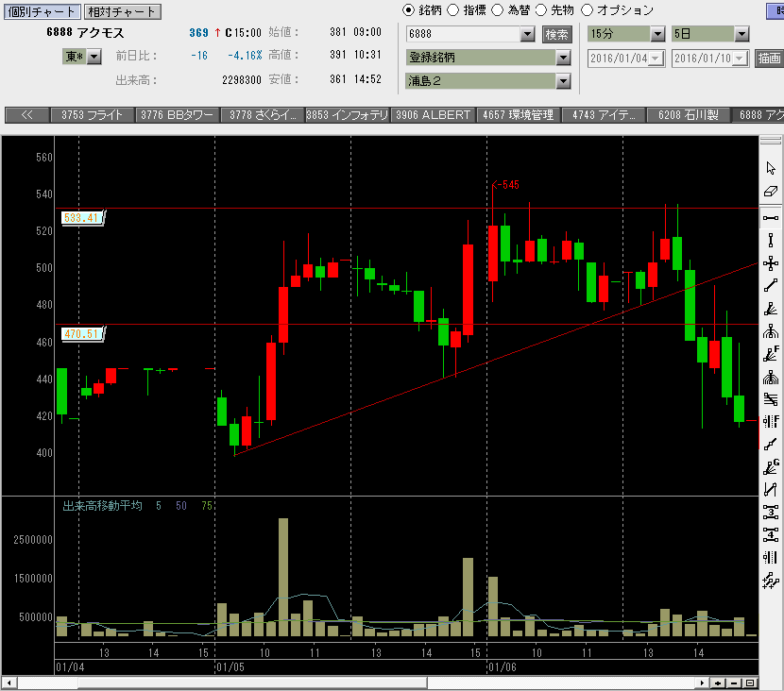The width and height of the screenshot is (784, 691).
Task: Select the 為替 radio button
Action: pyautogui.click(x=497, y=10)
